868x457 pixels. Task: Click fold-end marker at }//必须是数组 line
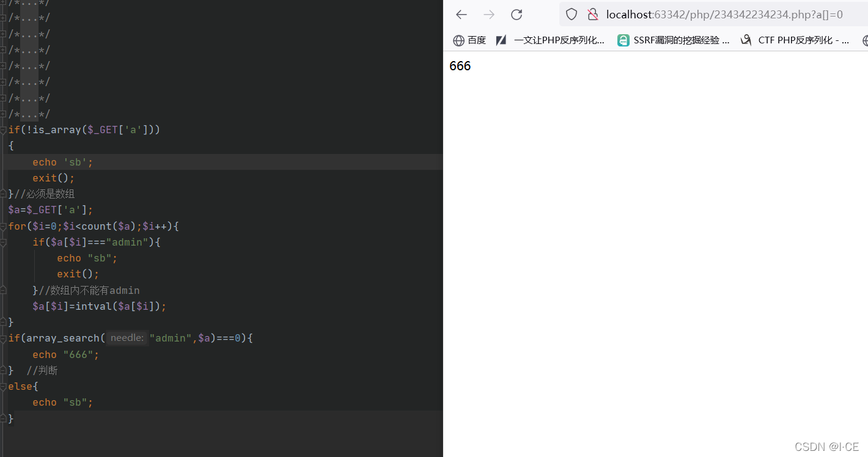[3, 194]
